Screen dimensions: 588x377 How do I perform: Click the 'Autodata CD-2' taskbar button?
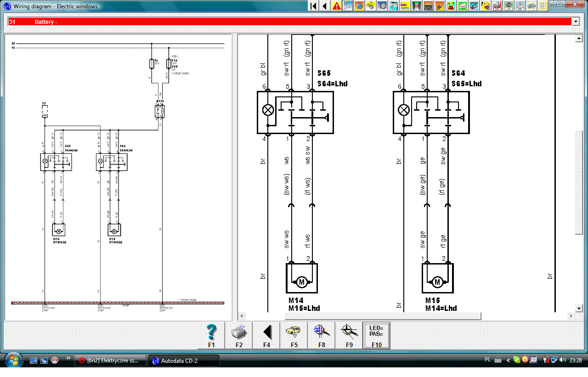click(183, 360)
